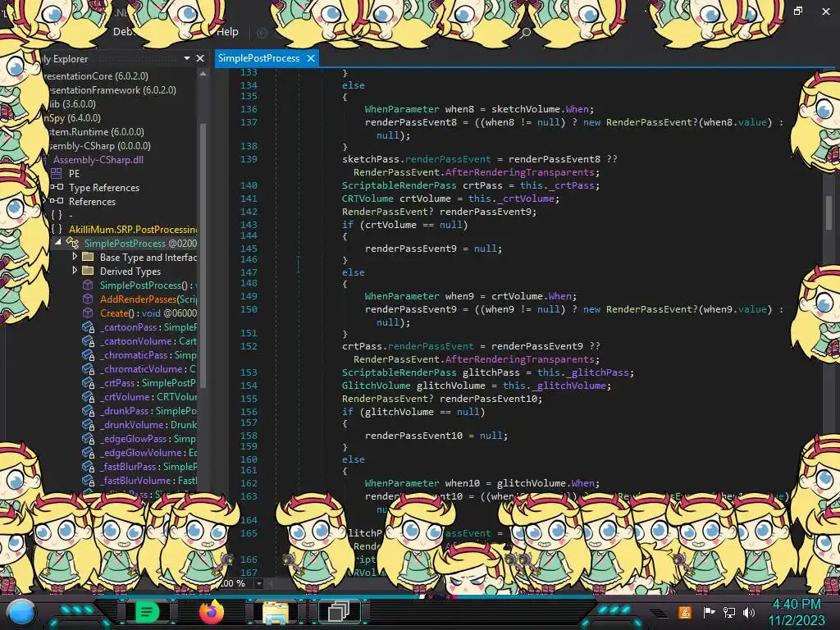The height and width of the screenshot is (630, 840).
Task: Follow AfterRenderingTransparents link on line 139
Action: [x=519, y=172]
